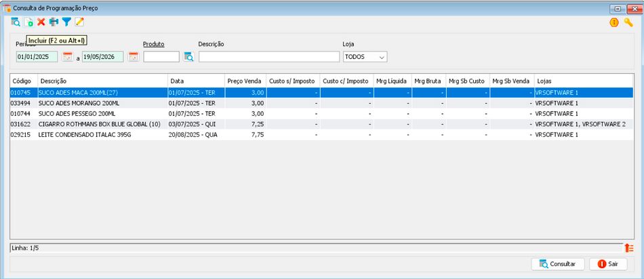Sort by the Preço Venda column header
The width and height of the screenshot is (644, 279).
245,81
